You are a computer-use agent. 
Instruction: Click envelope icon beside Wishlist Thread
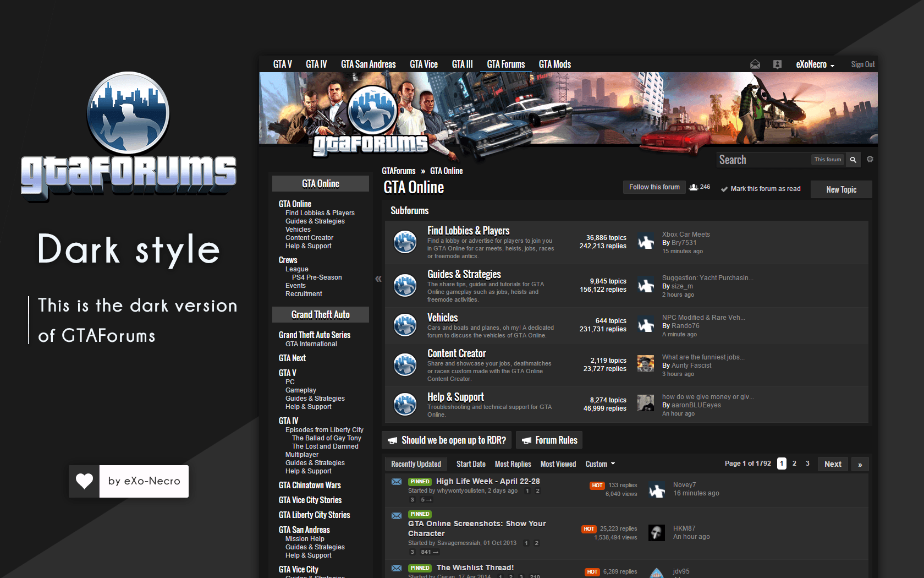tap(397, 568)
